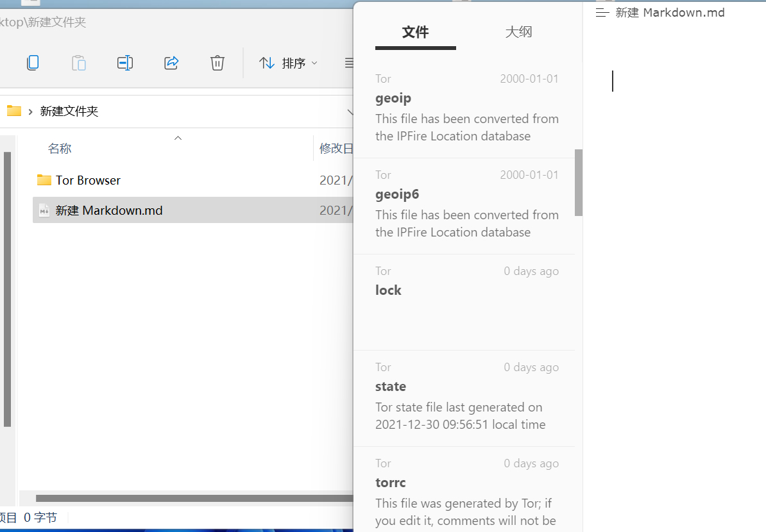Click the torrc file preview text
This screenshot has height=532, width=766.
tap(466, 512)
